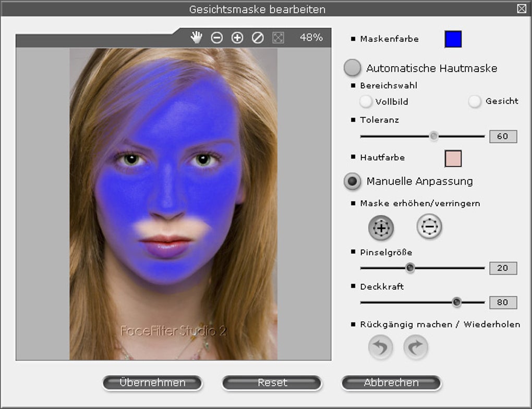
Task: Adjust the Pinselgröße slider handle
Action: coord(410,268)
